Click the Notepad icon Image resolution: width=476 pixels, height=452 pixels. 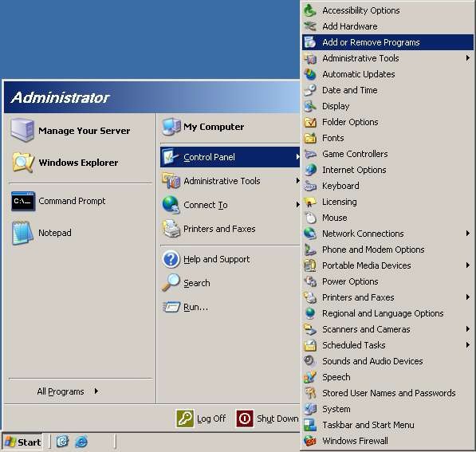tap(22, 233)
